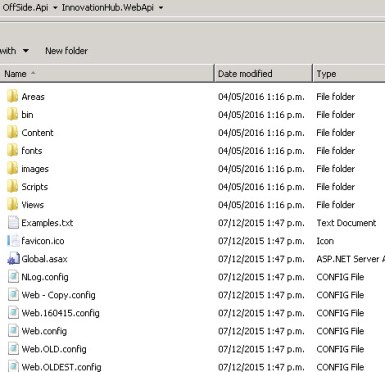Click the Web.config row modified date

click(261, 331)
